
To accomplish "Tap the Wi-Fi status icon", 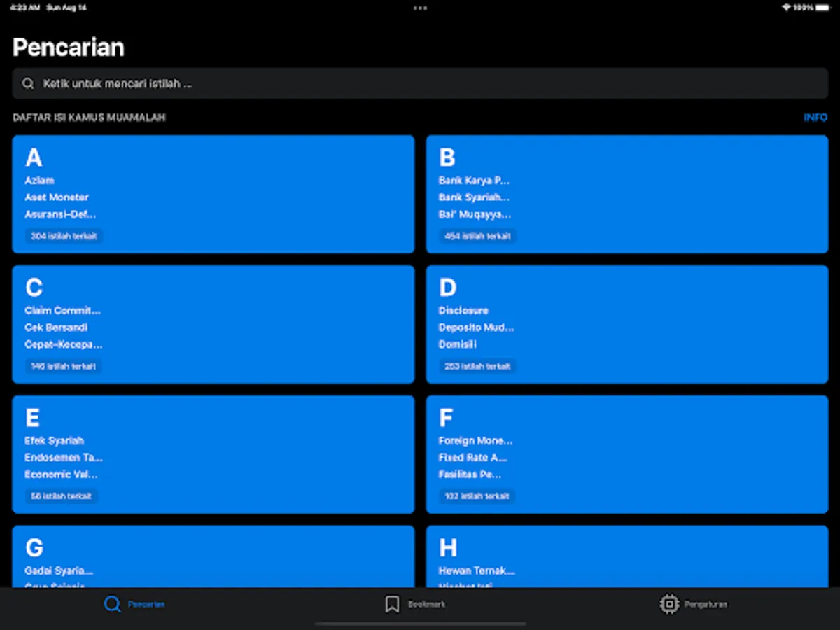I will 786,8.
